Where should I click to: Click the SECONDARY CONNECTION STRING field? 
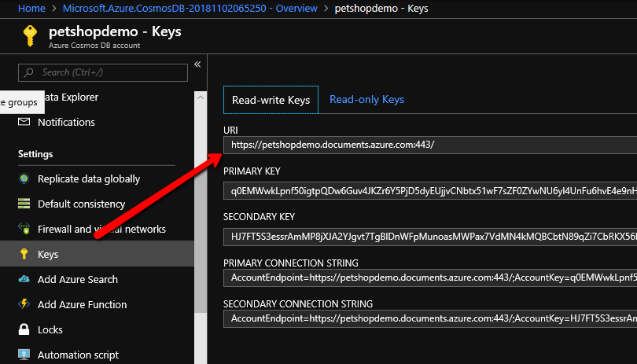coord(430,318)
